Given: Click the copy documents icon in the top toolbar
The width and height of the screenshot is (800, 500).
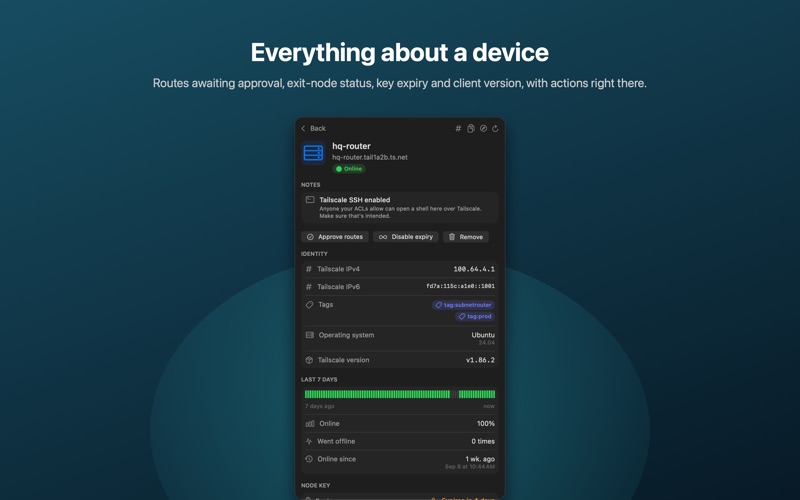Looking at the screenshot, I should pos(470,129).
